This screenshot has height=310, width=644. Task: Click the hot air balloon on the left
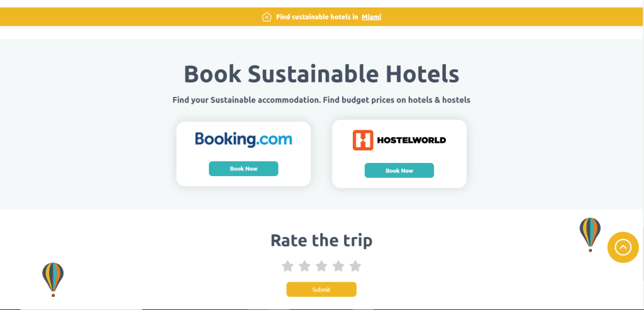point(53,279)
